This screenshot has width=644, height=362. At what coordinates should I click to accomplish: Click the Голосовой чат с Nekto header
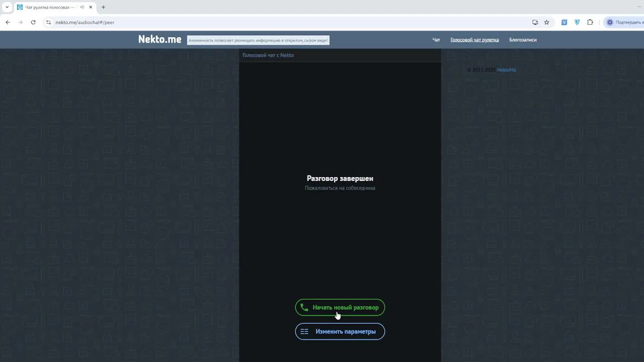tap(268, 55)
